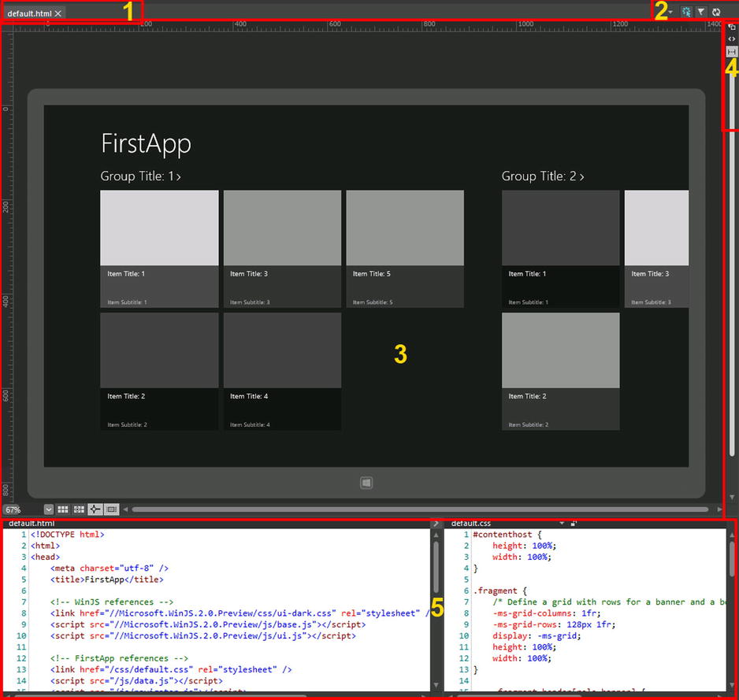This screenshot has height=700, width=739.
Task: Select Group 1 tile Item Title: 2
Action: 159,371
